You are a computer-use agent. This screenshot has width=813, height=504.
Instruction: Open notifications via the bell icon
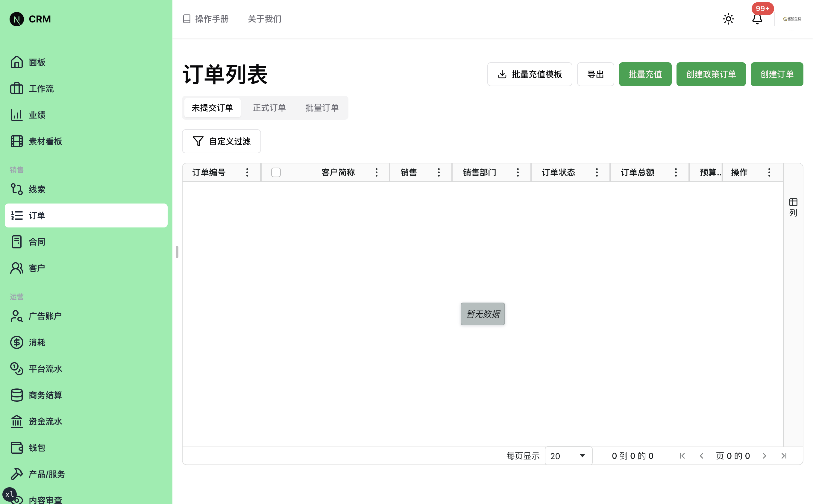pyautogui.click(x=757, y=19)
